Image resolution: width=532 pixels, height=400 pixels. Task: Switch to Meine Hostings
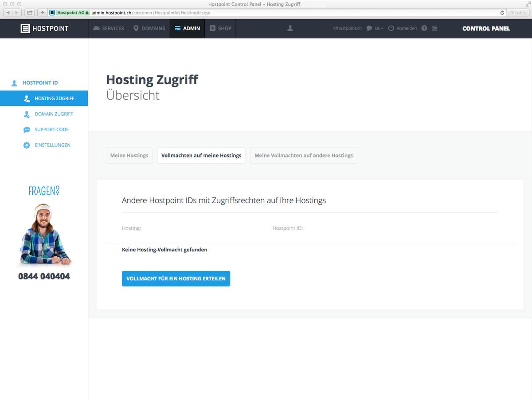pyautogui.click(x=129, y=155)
